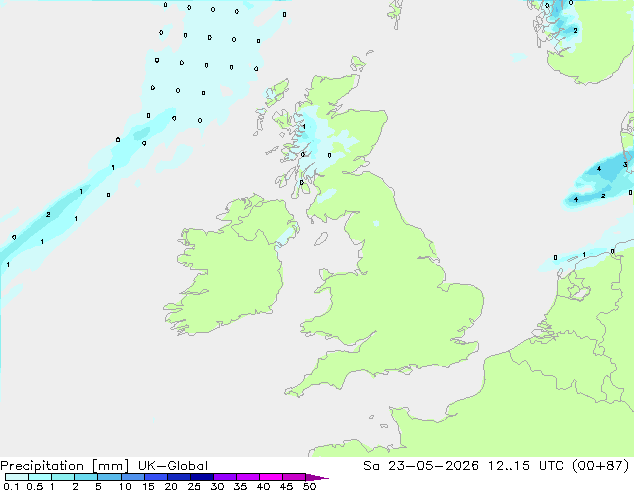Click the "40" legend scale label
This screenshot has width=634, height=490.
pos(263,486)
